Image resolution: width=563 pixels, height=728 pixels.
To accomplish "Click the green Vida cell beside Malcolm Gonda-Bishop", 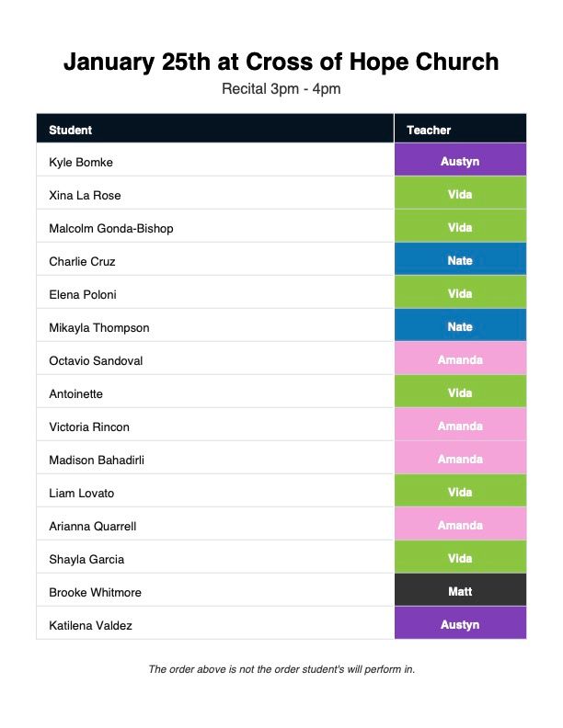I will point(460,227).
